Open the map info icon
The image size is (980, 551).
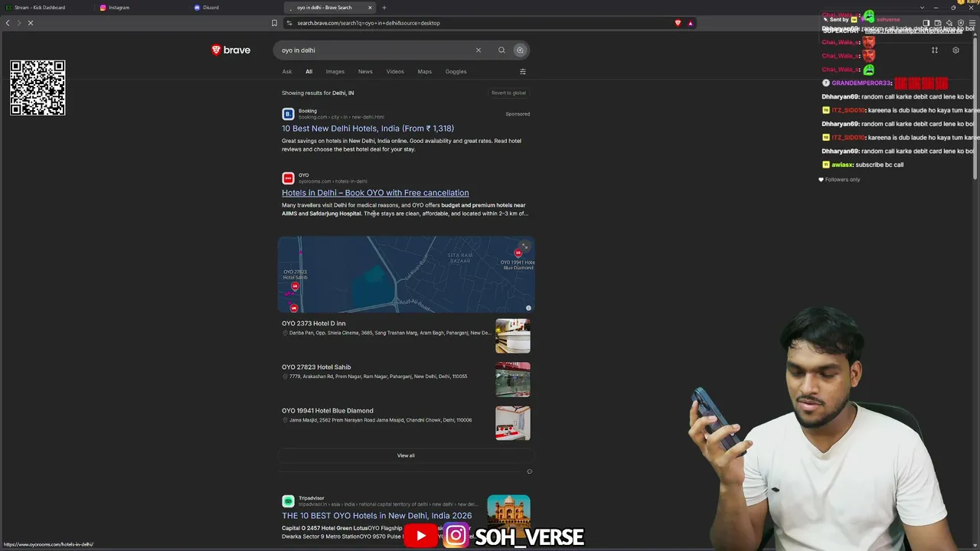click(528, 308)
